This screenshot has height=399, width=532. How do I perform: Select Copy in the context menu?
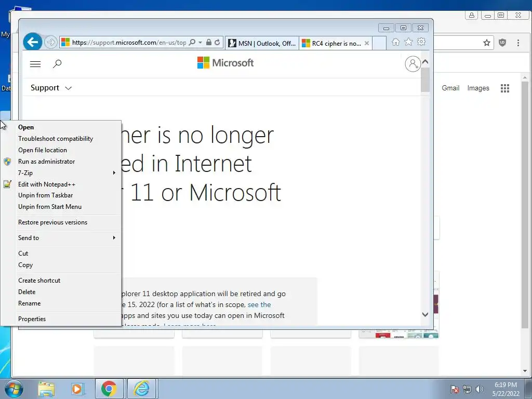pos(61,265)
